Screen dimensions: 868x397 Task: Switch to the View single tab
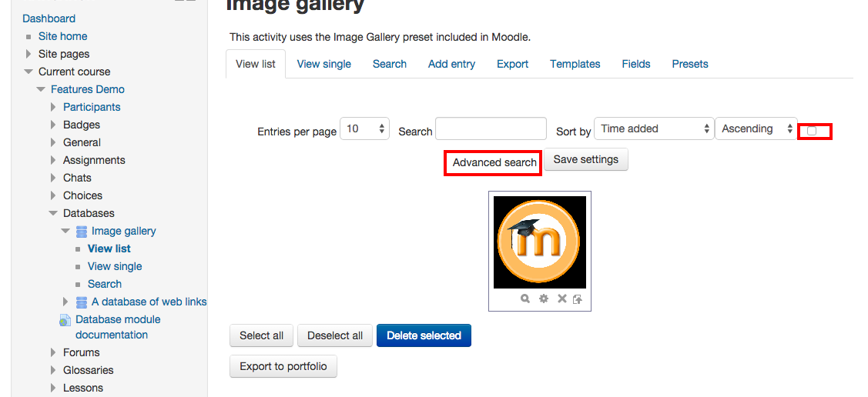tap(323, 64)
